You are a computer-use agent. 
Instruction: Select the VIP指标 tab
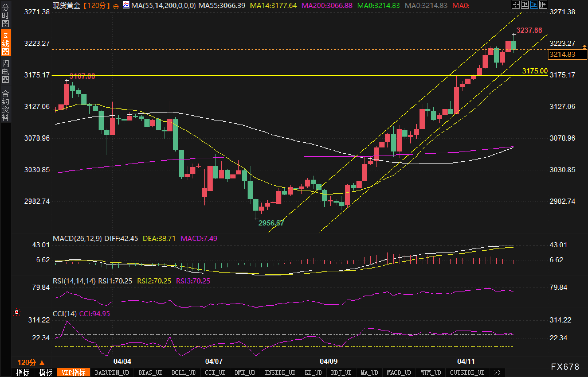click(x=74, y=372)
